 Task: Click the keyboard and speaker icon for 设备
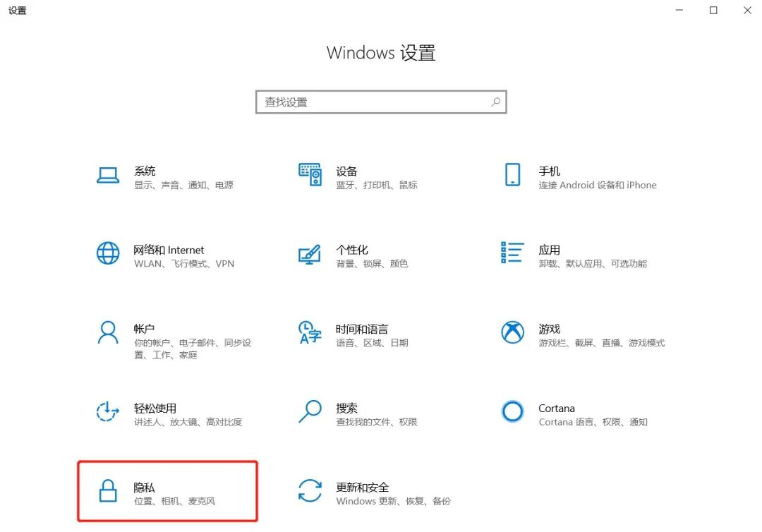pyautogui.click(x=310, y=174)
